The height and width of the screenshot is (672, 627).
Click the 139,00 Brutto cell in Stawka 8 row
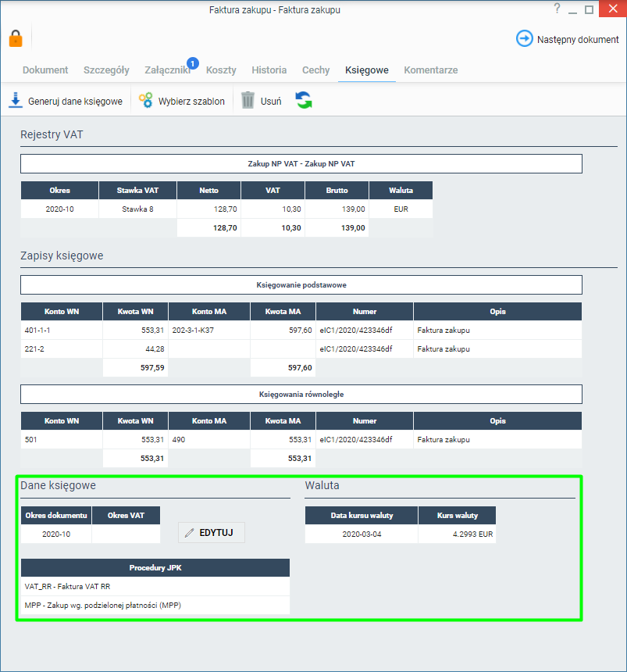(337, 209)
